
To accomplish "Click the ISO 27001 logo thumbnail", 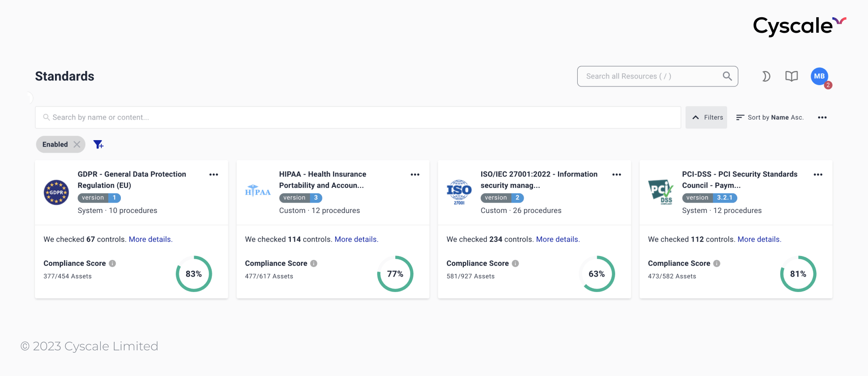I will [x=459, y=192].
